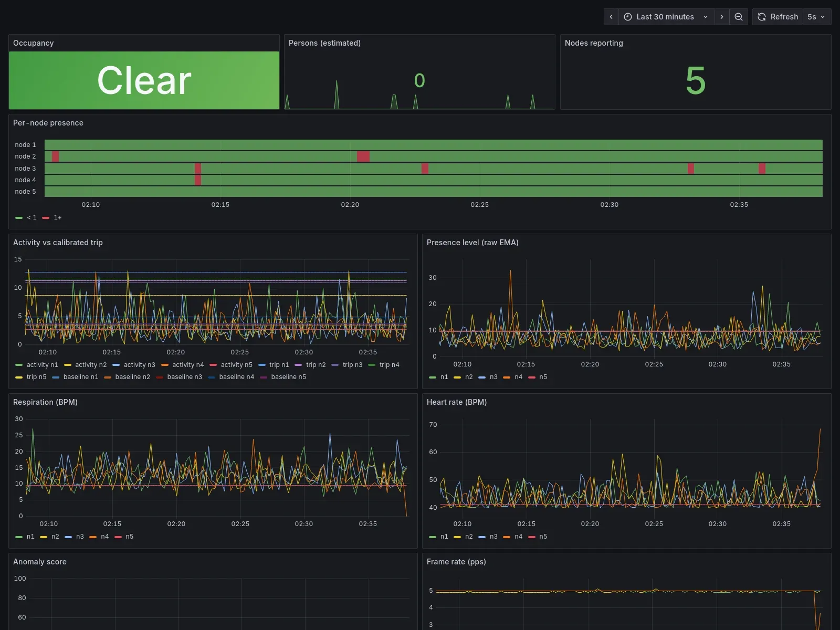The width and height of the screenshot is (840, 630).
Task: Click the node 5 row label
Action: (x=25, y=192)
